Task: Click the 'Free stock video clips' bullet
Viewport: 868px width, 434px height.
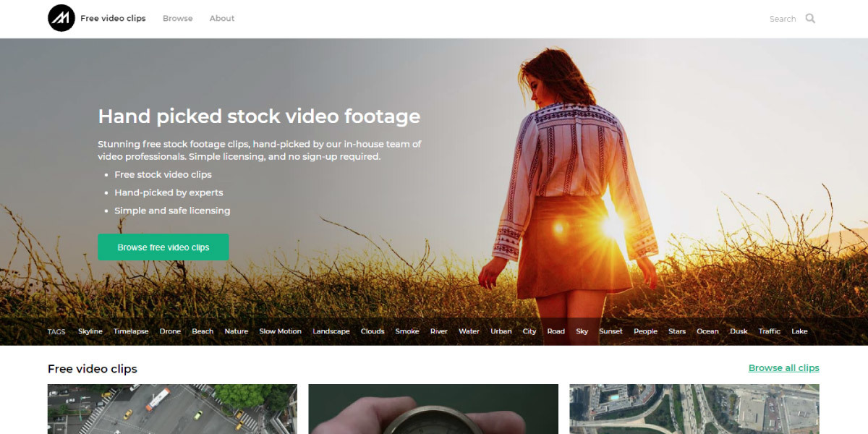Action: coord(163,174)
